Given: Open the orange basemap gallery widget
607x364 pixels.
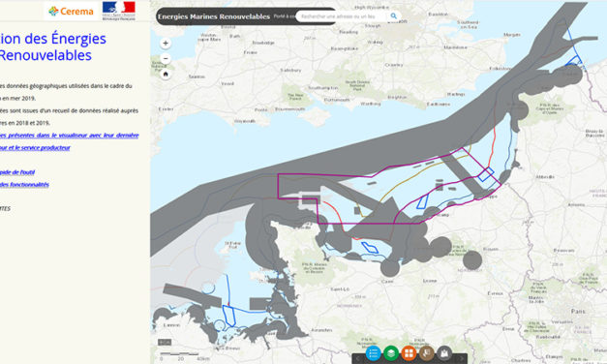Looking at the screenshot, I should [x=409, y=353].
